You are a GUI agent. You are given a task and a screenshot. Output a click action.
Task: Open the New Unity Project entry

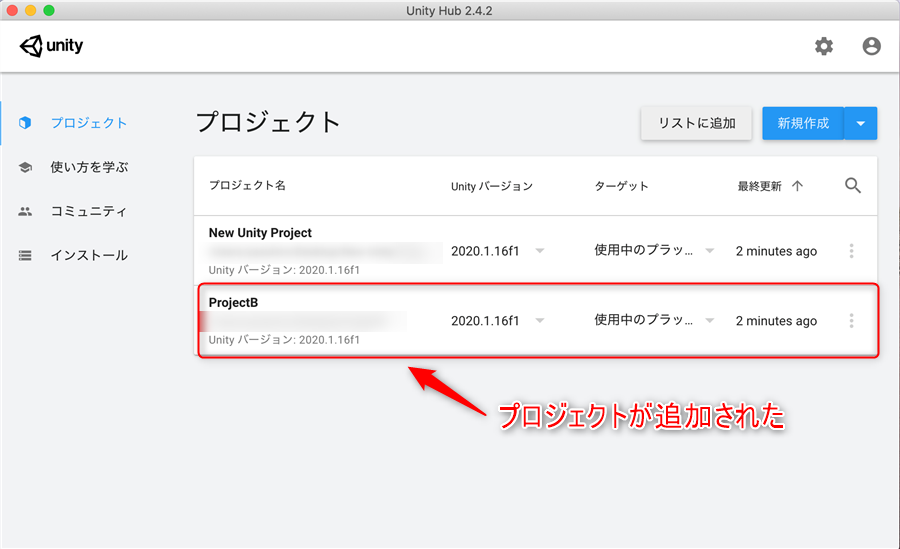[260, 233]
